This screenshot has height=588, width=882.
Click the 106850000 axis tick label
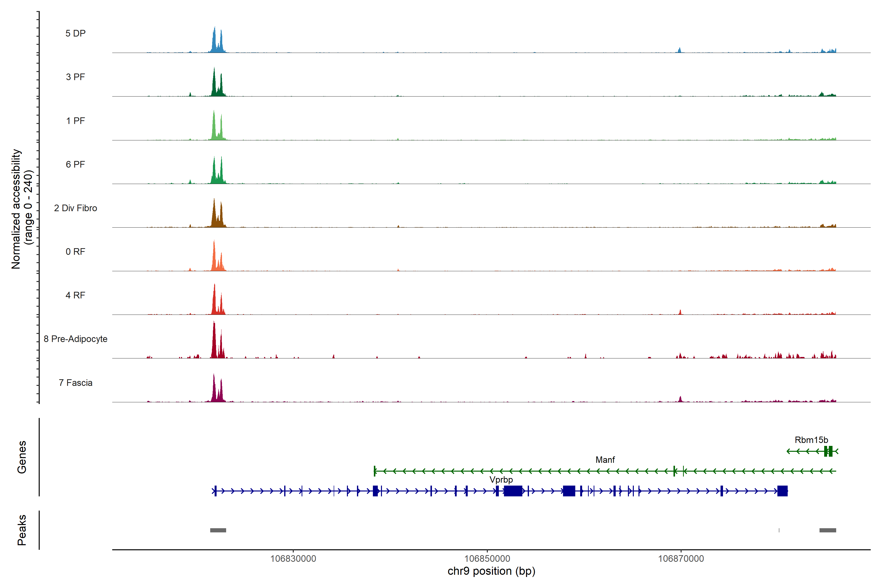point(487,559)
